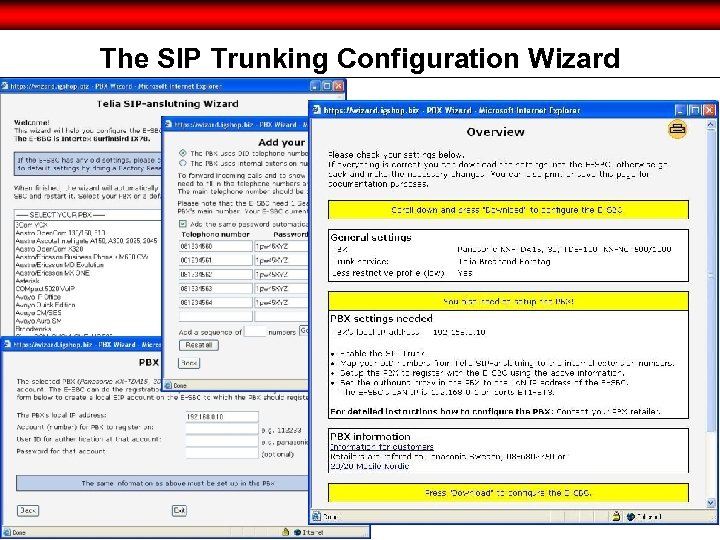Viewport: 720px width, 540px height.
Task: Click Back in the PBX account window
Action: click(x=28, y=510)
